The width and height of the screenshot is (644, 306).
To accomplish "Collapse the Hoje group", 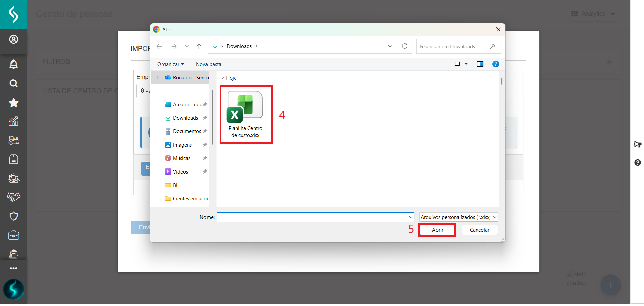I will pyautogui.click(x=222, y=78).
